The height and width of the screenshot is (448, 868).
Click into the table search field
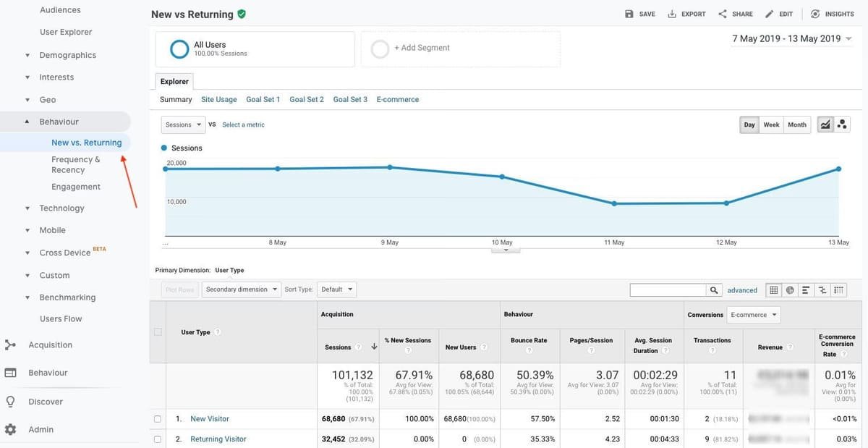(x=668, y=290)
